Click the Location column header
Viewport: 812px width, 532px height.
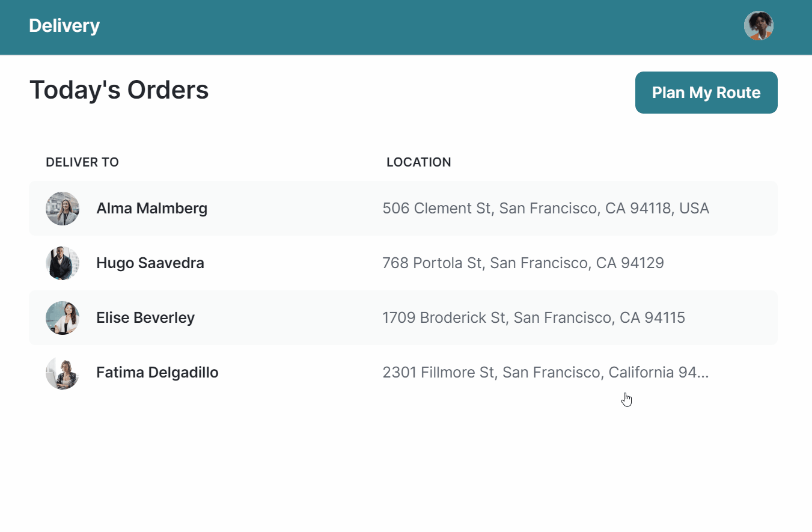pos(419,162)
